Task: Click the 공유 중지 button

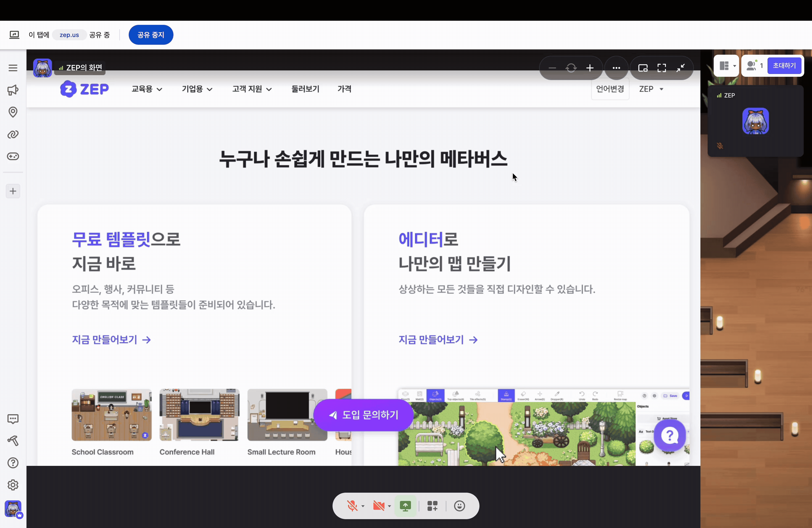Action: 151,35
